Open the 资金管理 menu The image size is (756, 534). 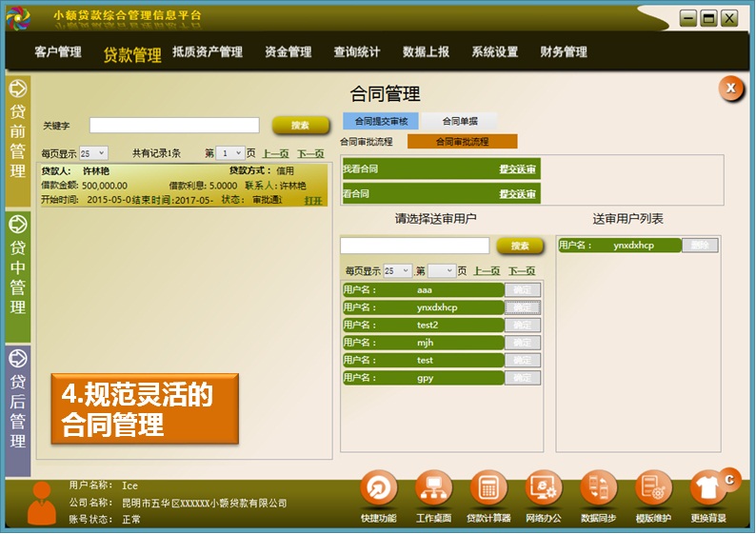coord(288,52)
